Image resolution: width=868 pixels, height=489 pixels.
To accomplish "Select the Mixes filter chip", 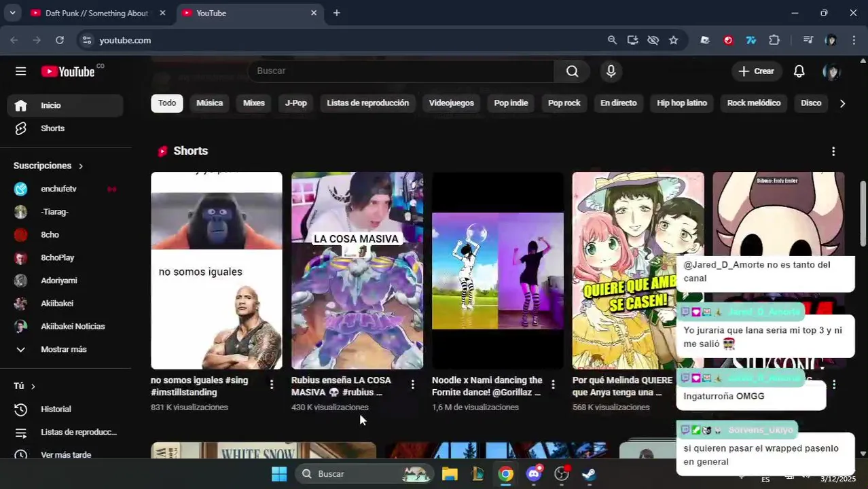I will click(253, 103).
